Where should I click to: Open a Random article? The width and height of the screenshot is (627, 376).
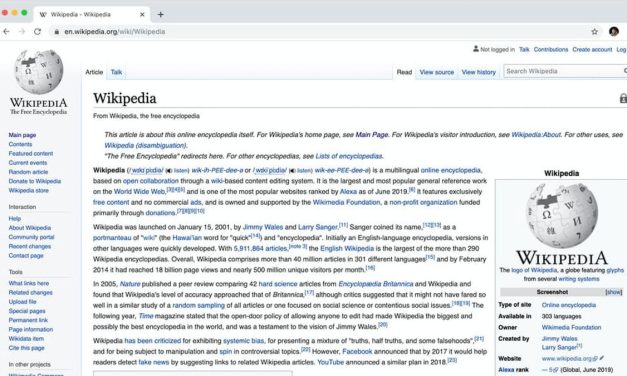pyautogui.click(x=28, y=172)
